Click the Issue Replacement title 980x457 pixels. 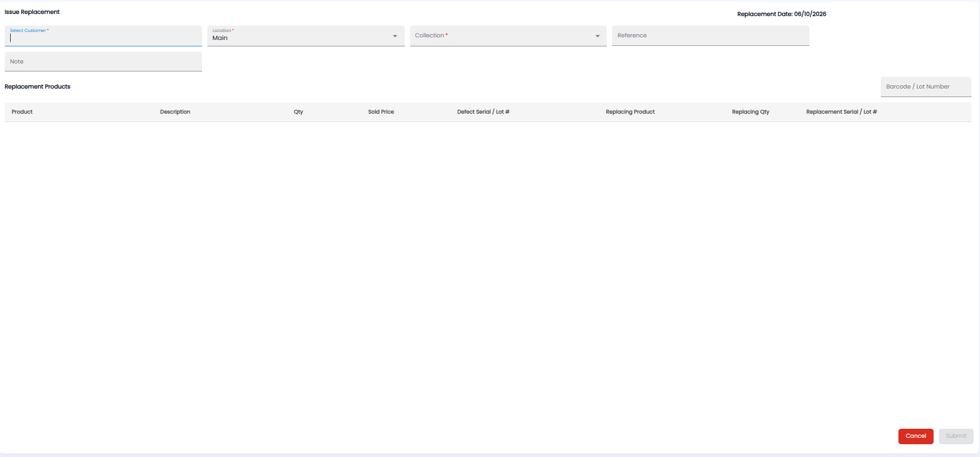(x=32, y=12)
